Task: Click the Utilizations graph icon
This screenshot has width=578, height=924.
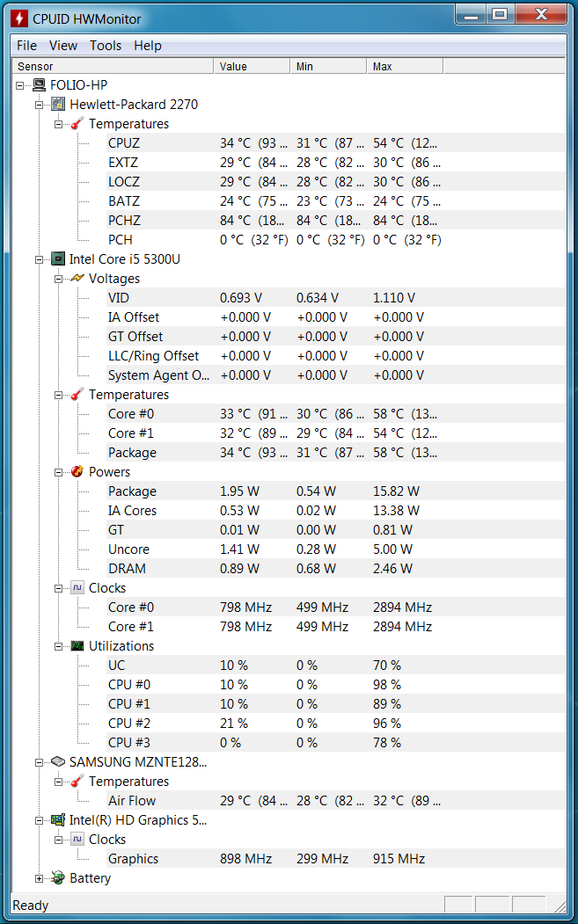Action: point(77,645)
